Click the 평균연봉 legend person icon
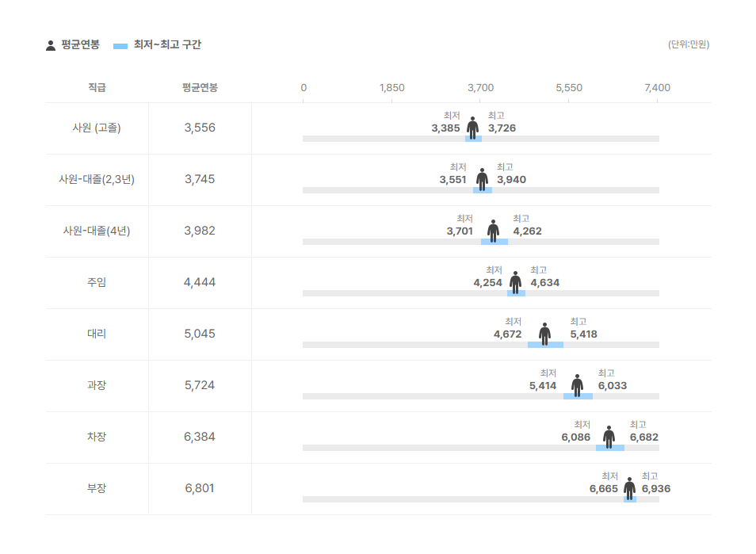The width and height of the screenshot is (756, 554). point(51,45)
